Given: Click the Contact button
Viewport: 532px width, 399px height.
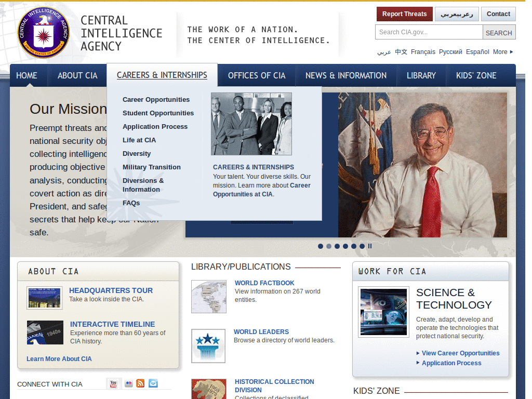Looking at the screenshot, I should click(498, 14).
